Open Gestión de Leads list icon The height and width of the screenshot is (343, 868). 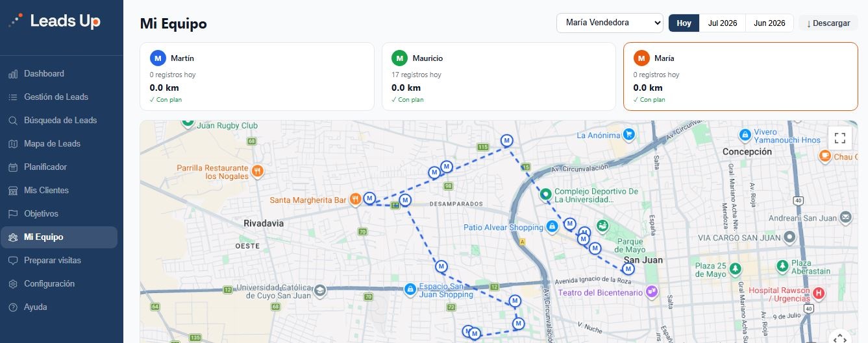(x=13, y=97)
